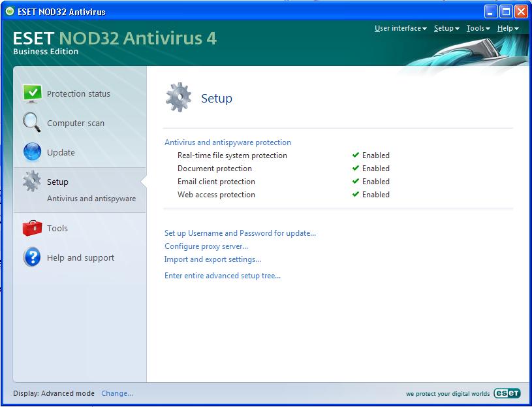
Task: Click the Update globe icon
Action: (x=32, y=152)
